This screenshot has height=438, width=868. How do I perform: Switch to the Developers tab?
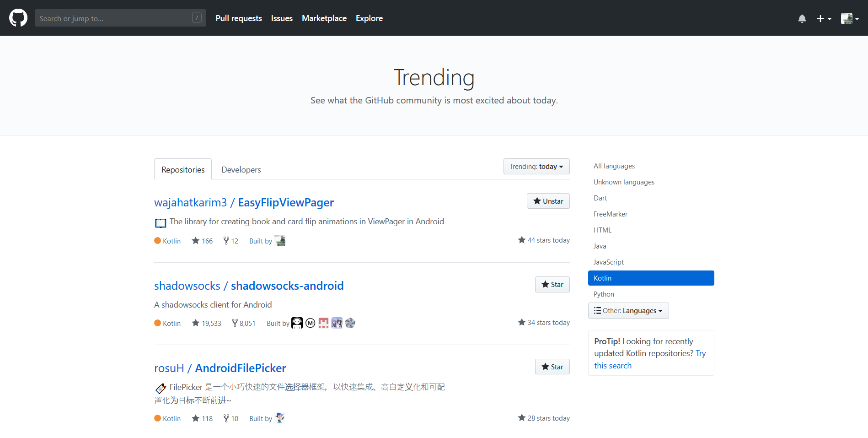tap(241, 169)
